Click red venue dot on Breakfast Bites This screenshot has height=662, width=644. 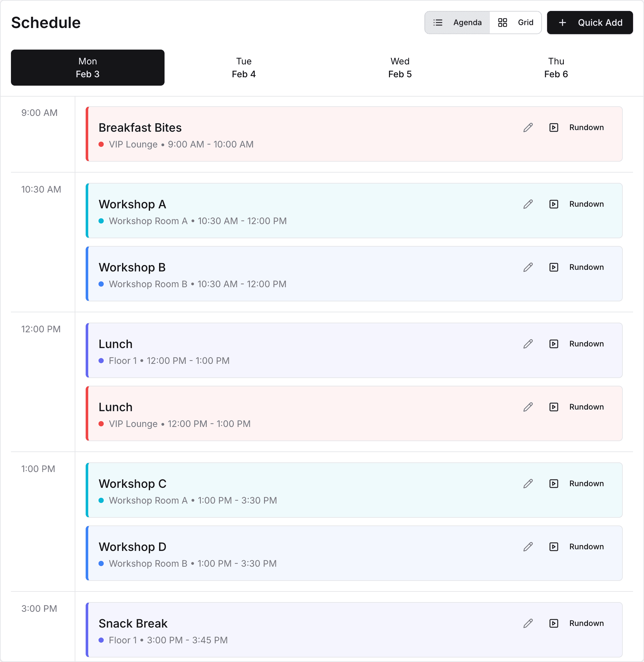point(101,145)
